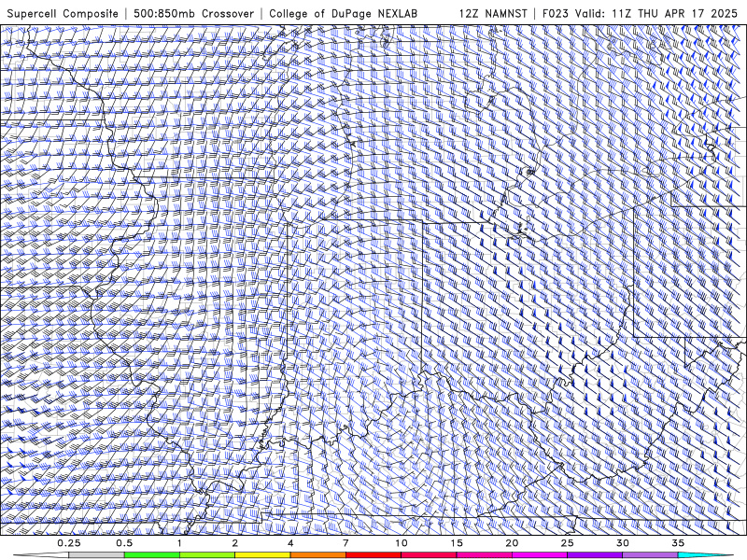Click the "F023 Valid: 11Z THU APR 17 2025" text
Image resolution: width=747 pixels, height=560 pixels.
(640, 13)
